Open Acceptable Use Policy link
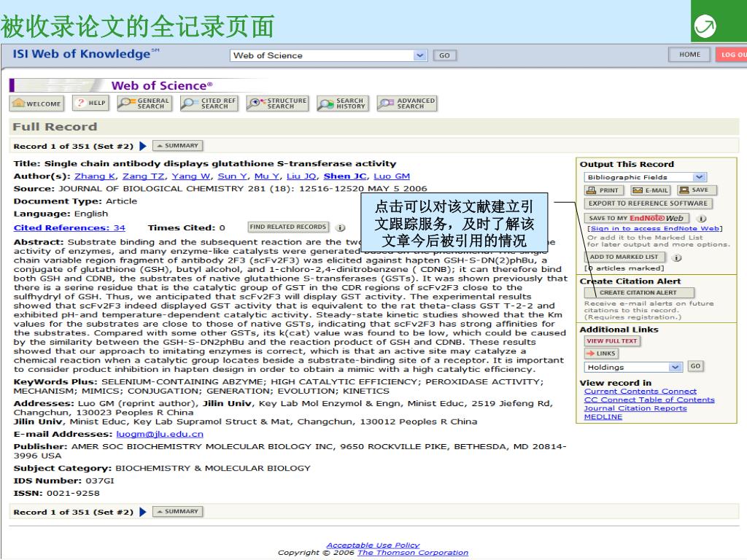 click(x=373, y=545)
